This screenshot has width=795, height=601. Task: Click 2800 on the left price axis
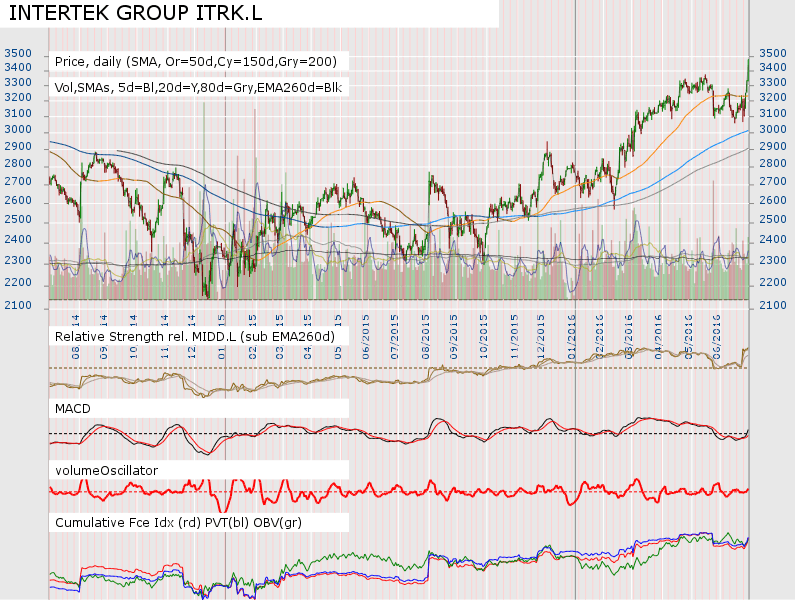(x=18, y=163)
